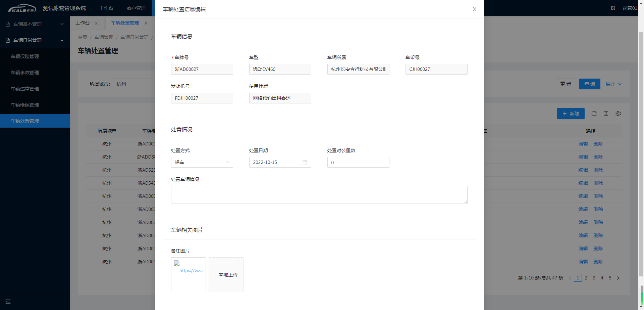Click current pagination page 1

point(578,278)
